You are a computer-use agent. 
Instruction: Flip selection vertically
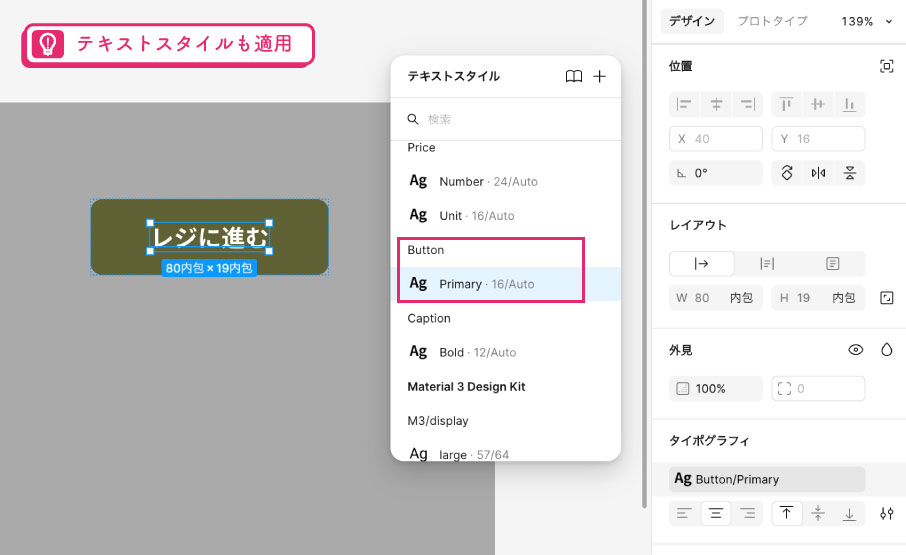coord(849,173)
